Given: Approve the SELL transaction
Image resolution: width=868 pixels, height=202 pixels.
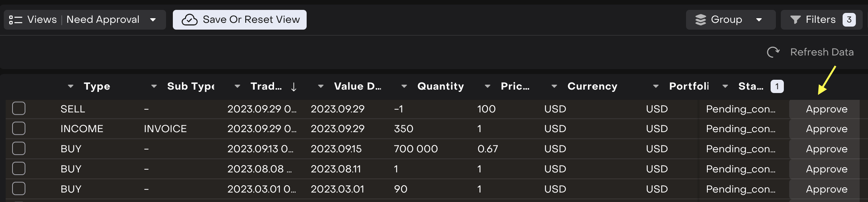Looking at the screenshot, I should coord(826,109).
